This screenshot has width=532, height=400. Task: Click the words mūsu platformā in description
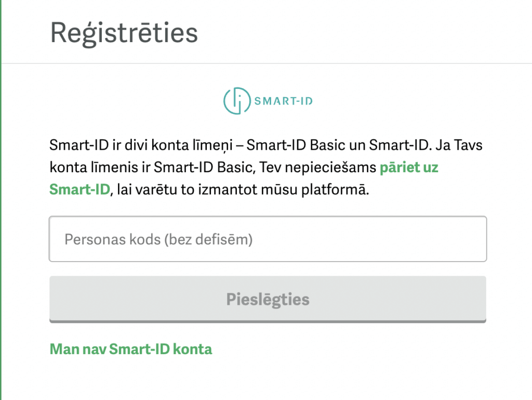[x=314, y=189]
